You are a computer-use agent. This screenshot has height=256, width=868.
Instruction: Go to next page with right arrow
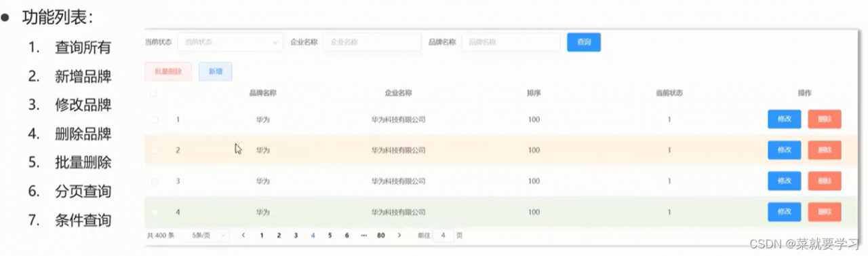(x=399, y=235)
